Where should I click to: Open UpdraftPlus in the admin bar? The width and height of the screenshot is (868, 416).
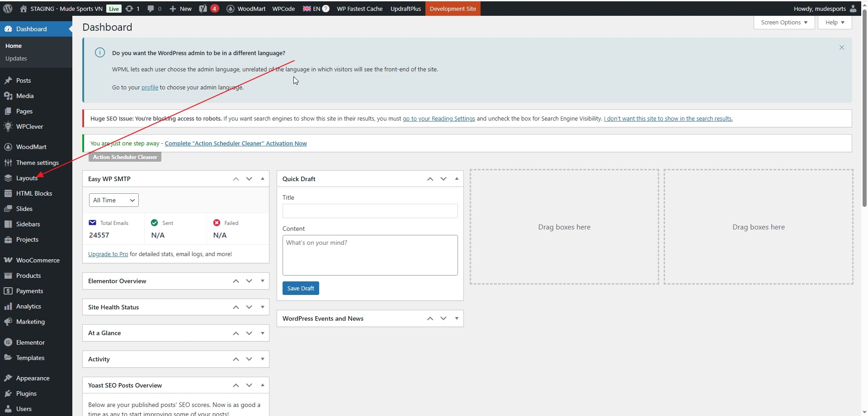[406, 9]
